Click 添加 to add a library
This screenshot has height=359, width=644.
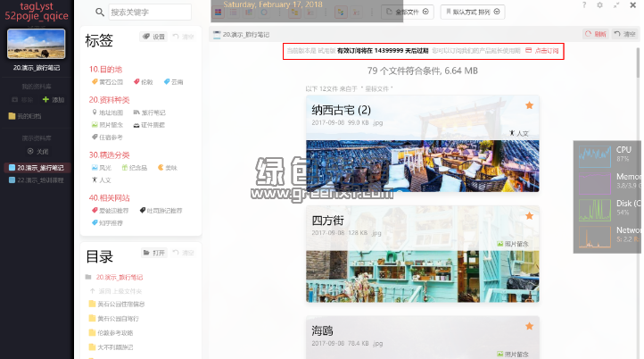[x=54, y=99]
